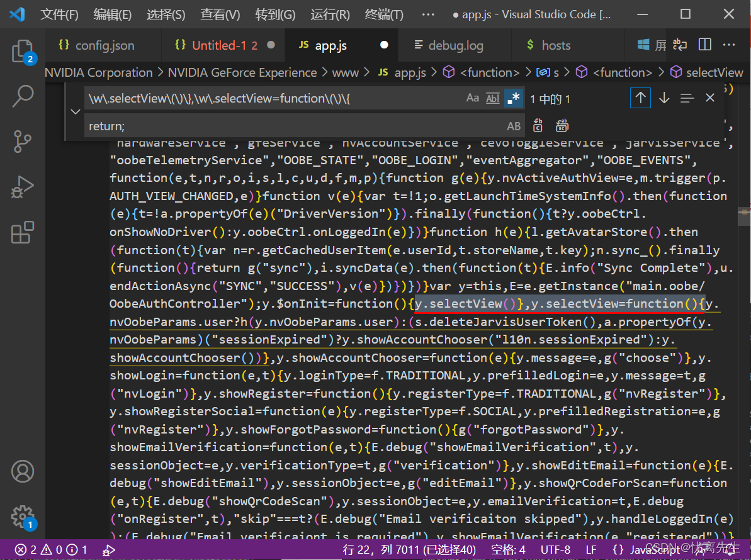The image size is (751, 560).
Task: Switch to config.json tab
Action: coord(103,45)
